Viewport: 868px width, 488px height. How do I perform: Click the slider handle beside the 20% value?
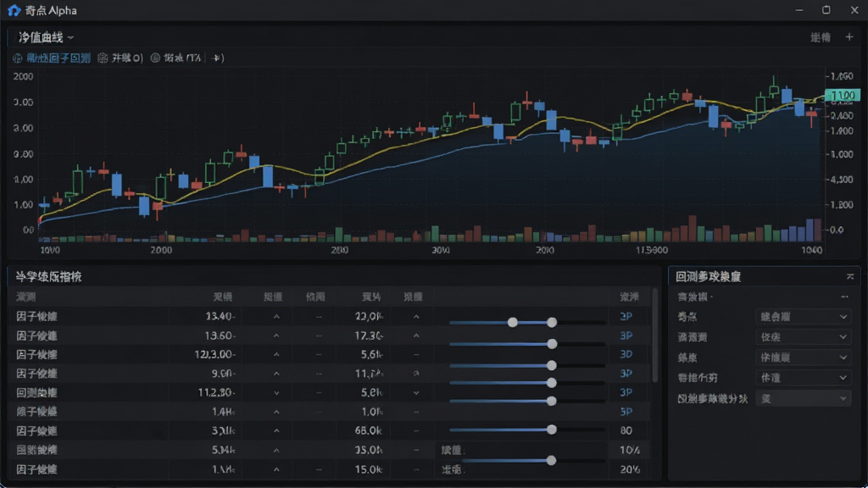click(551, 460)
